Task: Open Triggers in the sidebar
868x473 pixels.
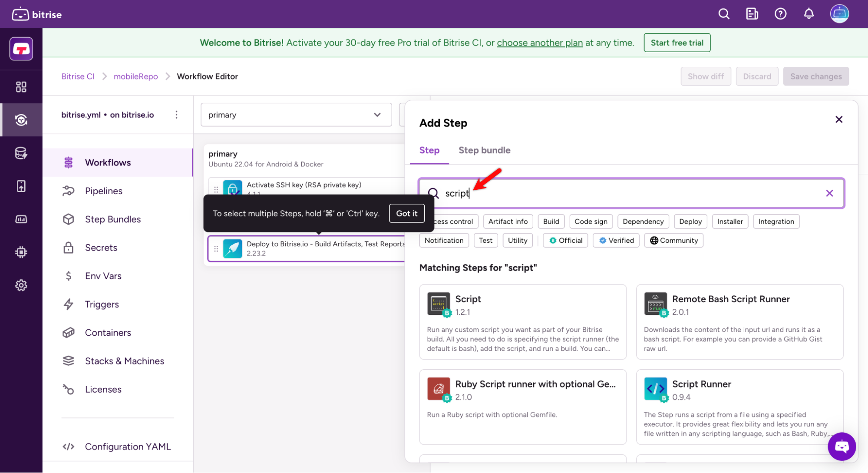Action: 118,304
